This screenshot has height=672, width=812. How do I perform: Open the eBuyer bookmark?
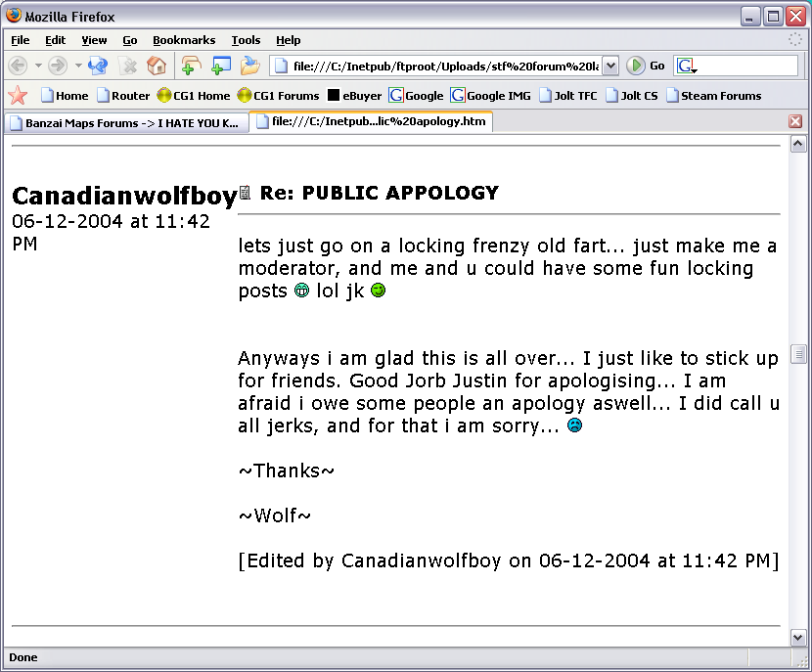[355, 95]
